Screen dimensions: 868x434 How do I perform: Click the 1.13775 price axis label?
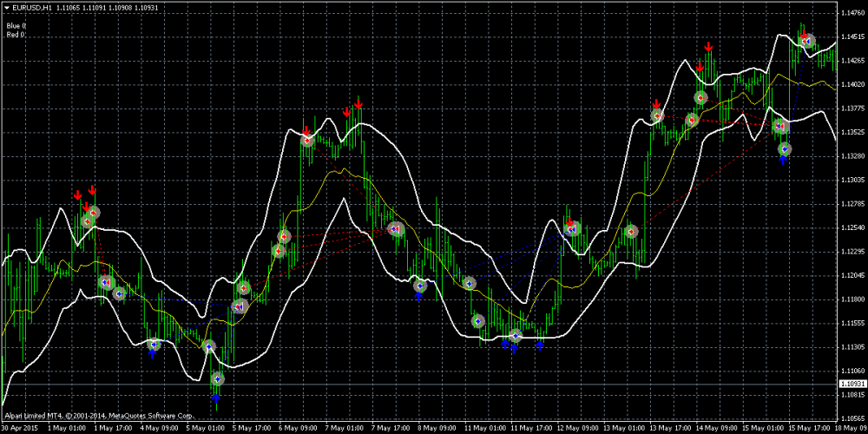[852, 108]
